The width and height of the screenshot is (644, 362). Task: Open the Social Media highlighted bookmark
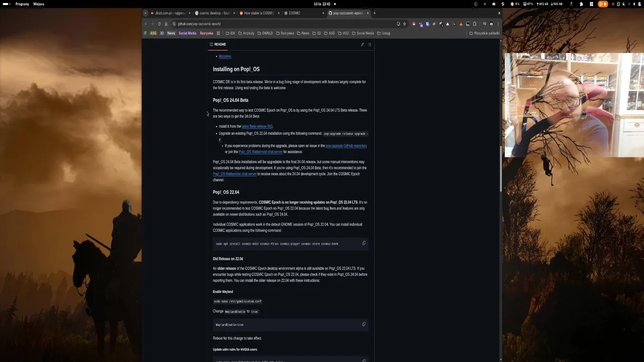[187, 33]
